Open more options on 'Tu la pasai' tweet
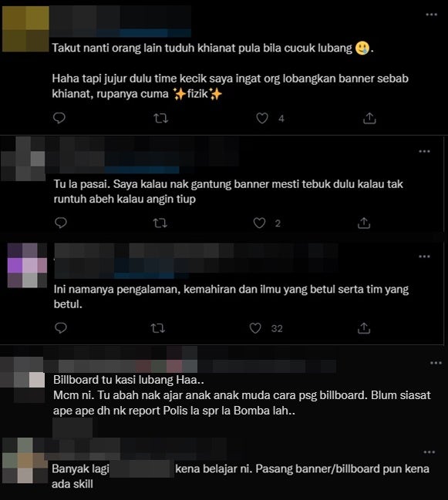448x500 pixels. point(424,151)
